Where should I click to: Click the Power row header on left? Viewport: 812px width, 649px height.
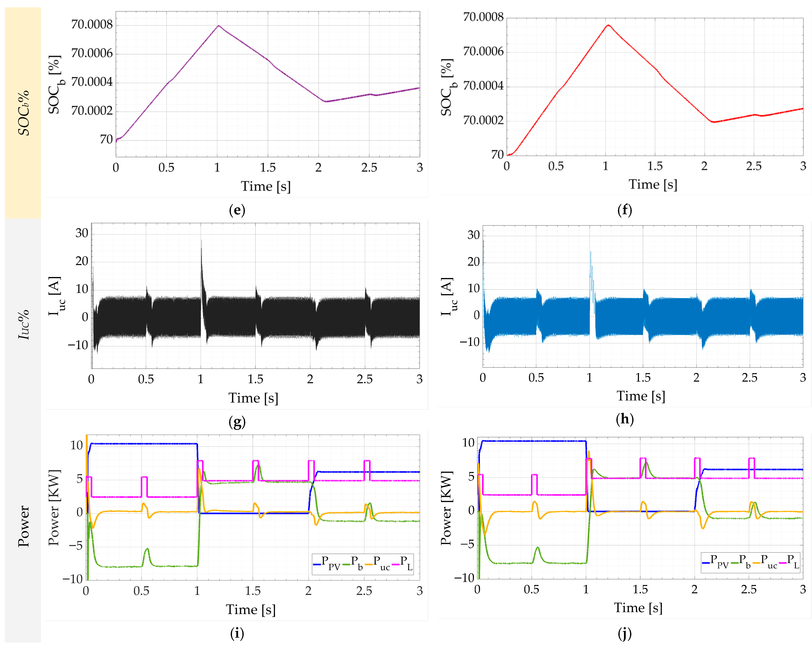(23, 526)
